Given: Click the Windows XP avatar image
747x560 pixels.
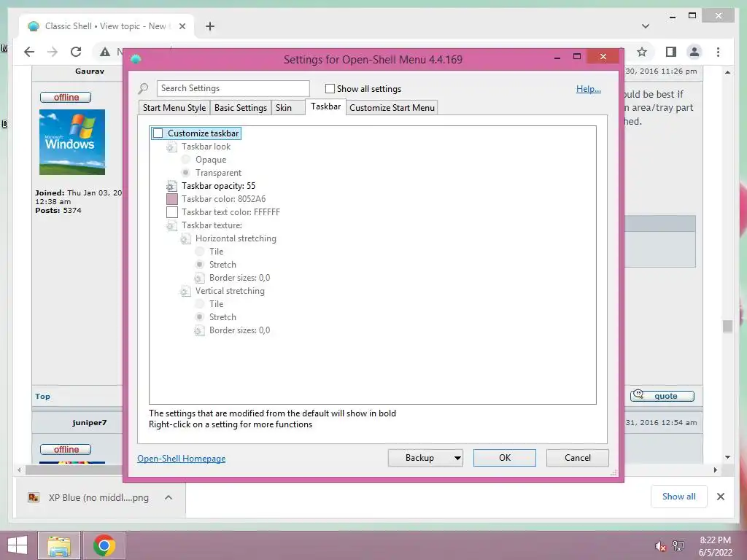Looking at the screenshot, I should pyautogui.click(x=72, y=142).
